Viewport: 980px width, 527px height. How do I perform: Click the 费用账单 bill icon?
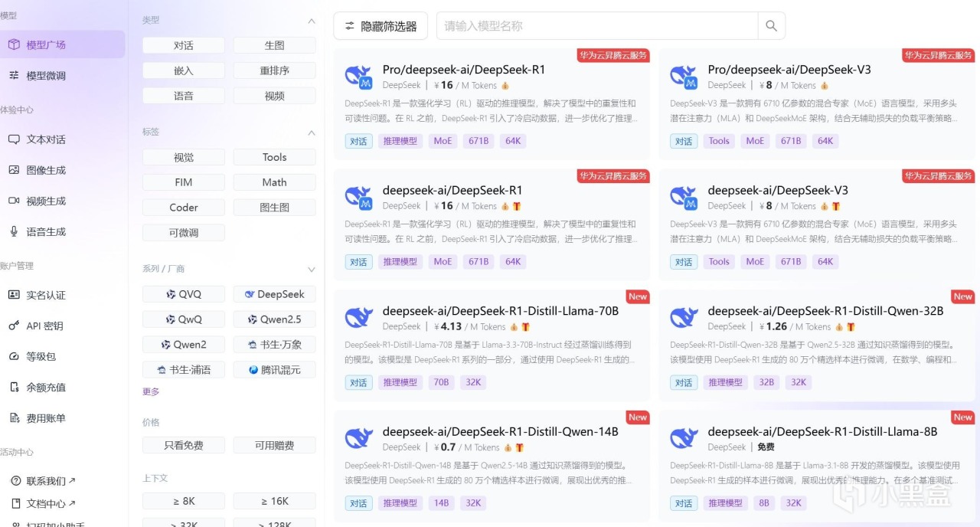click(14, 418)
